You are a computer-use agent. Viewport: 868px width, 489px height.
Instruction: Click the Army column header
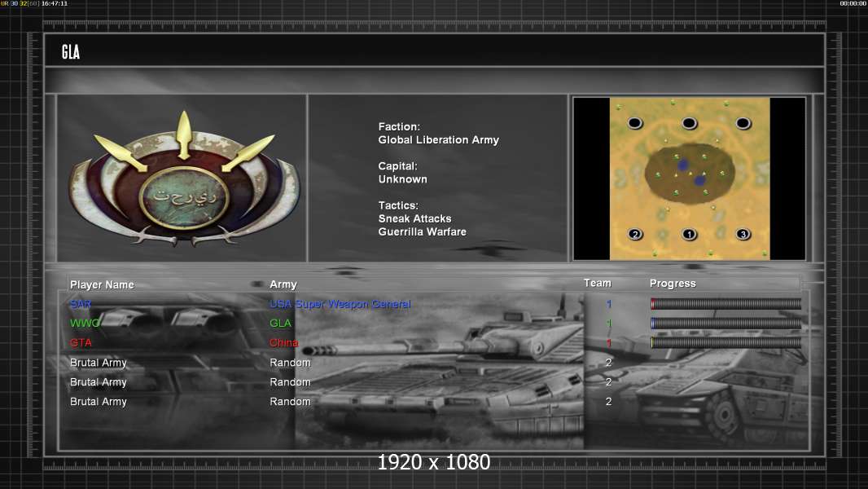click(x=283, y=284)
